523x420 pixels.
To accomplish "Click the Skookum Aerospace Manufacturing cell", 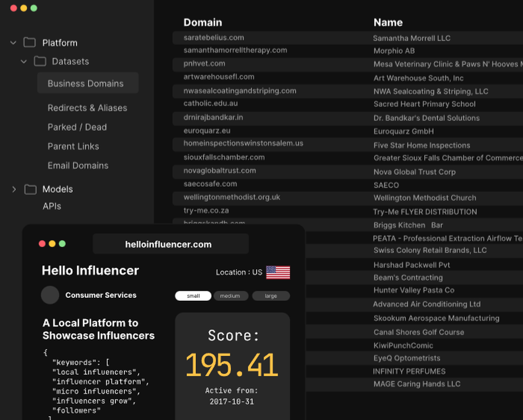I will pyautogui.click(x=437, y=319).
